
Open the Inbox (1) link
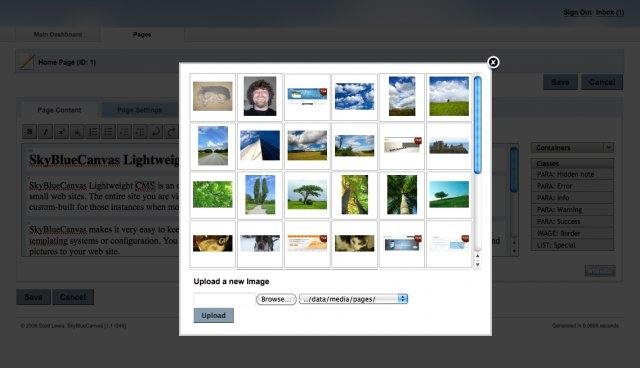click(x=610, y=13)
